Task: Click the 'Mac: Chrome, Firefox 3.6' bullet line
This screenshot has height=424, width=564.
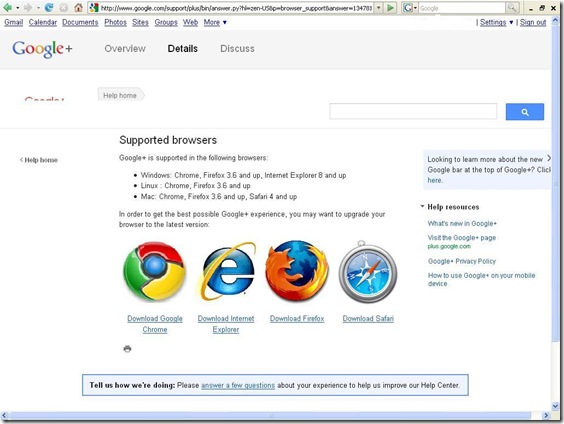Action: pyautogui.click(x=219, y=196)
